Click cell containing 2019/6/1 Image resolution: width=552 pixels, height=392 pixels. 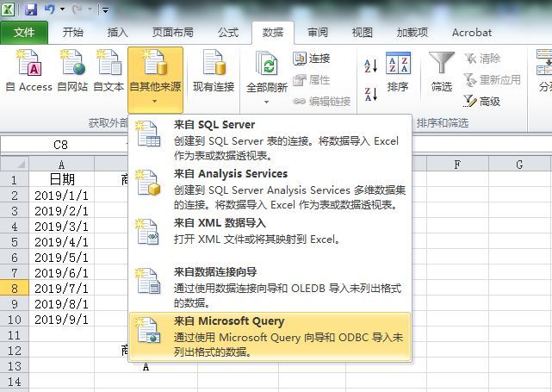[62, 273]
